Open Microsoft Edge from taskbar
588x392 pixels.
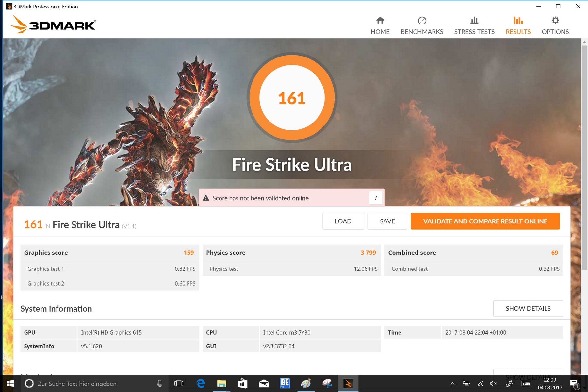[201, 384]
